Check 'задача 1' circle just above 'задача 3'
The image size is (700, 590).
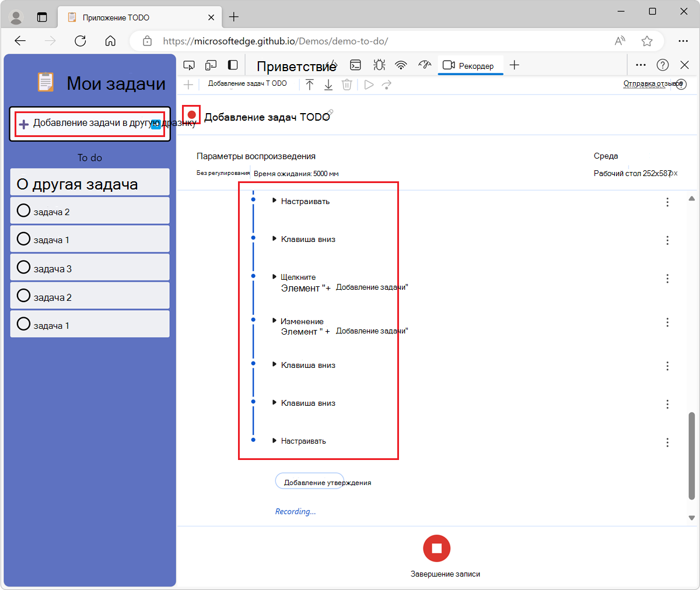click(x=23, y=238)
